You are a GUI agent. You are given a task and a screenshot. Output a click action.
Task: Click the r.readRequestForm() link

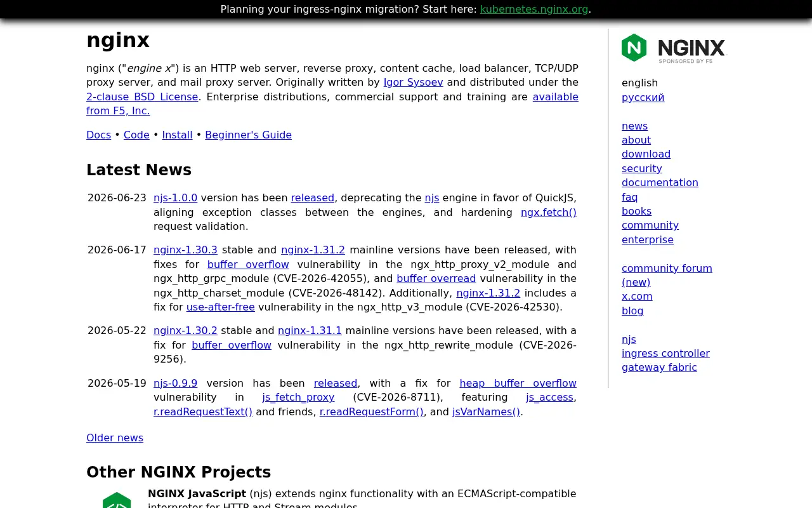(x=372, y=412)
